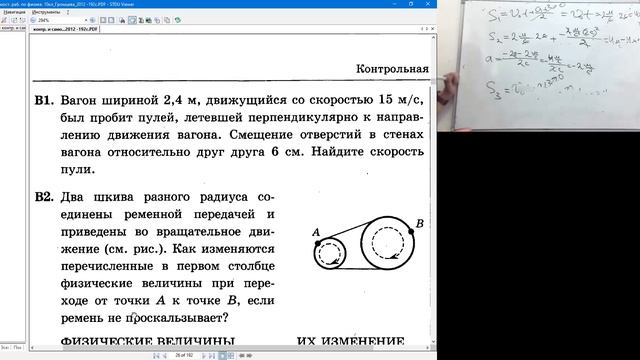Viewport: 640px width, 360px height.
Task: Click the green circular icon at toolbar end
Action: 178,20
